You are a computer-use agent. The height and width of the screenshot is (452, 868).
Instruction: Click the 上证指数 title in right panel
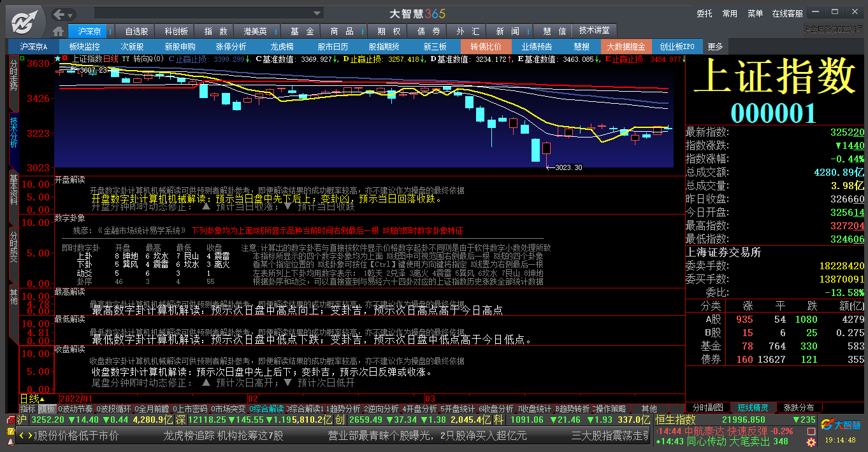(774, 76)
